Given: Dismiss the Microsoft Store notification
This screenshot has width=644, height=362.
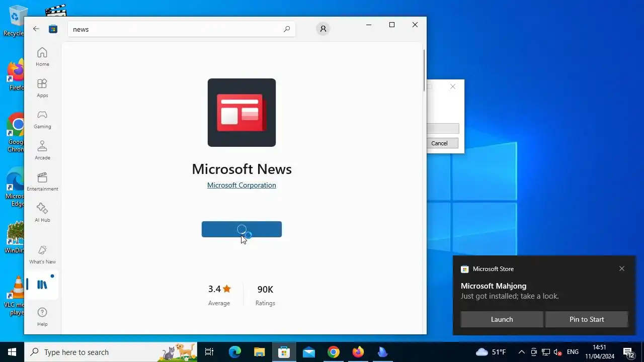Looking at the screenshot, I should pyautogui.click(x=622, y=268).
